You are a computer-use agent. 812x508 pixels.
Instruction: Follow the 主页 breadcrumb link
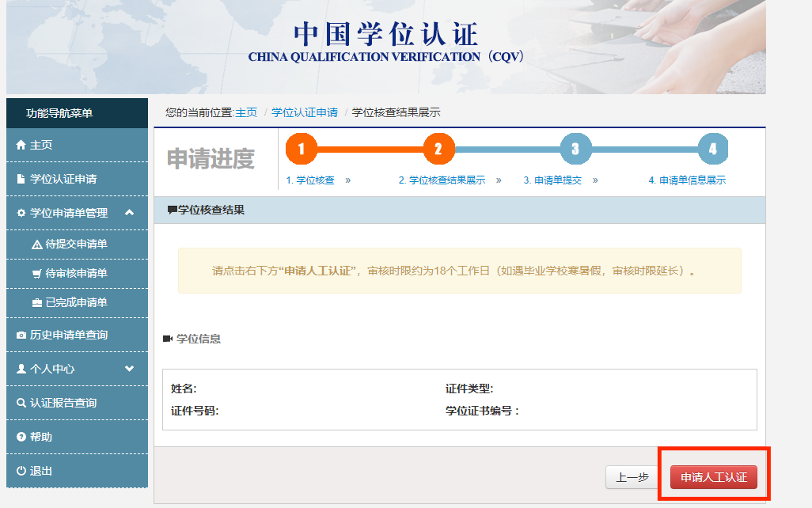tap(246, 112)
